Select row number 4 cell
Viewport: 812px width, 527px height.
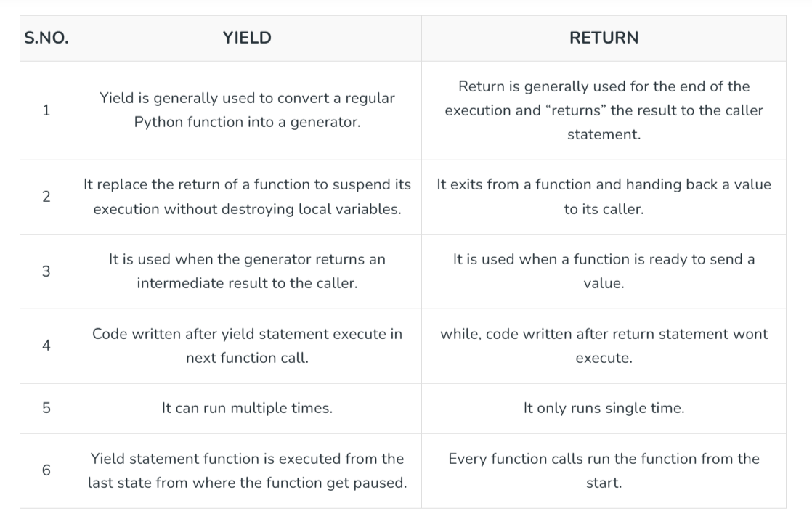pyautogui.click(x=46, y=346)
